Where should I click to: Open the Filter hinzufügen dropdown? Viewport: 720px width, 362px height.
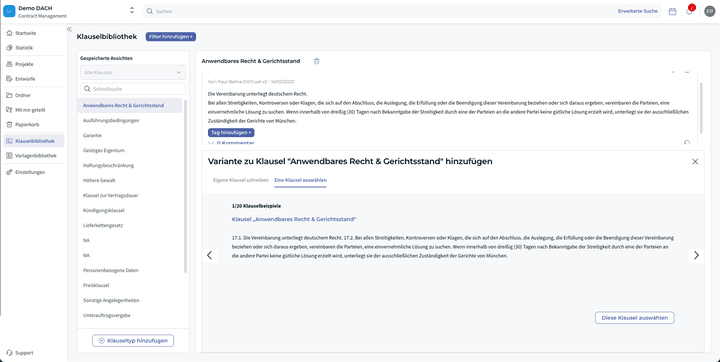point(171,37)
